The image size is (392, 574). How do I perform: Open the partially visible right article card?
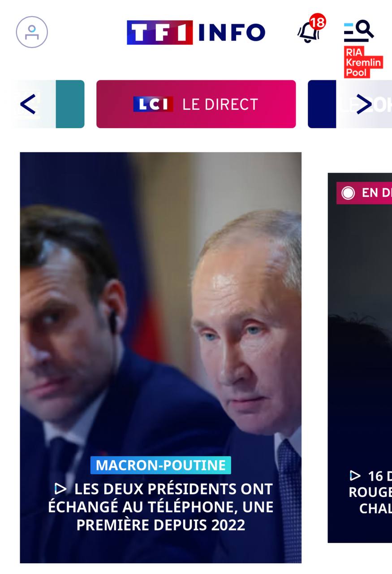(x=360, y=357)
